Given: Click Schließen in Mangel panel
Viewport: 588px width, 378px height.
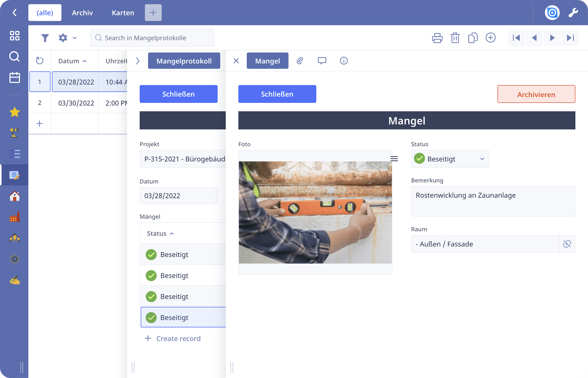Looking at the screenshot, I should (x=277, y=94).
